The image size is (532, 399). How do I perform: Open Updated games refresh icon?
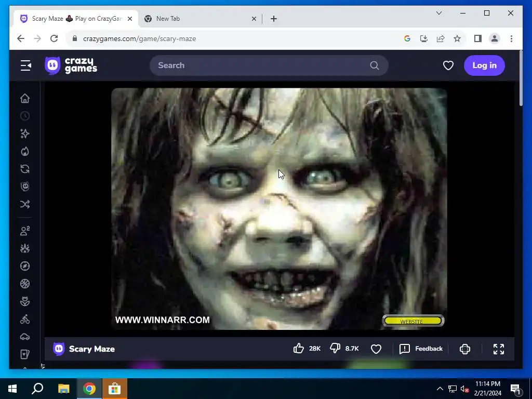25,169
